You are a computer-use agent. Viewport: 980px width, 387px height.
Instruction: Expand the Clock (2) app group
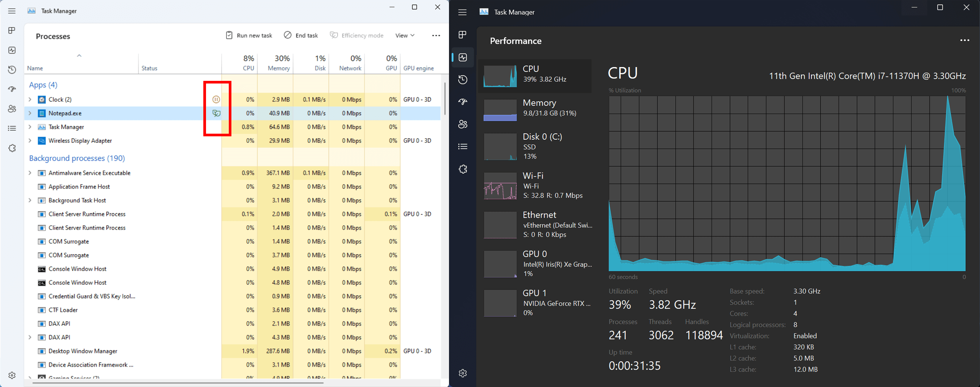click(x=30, y=99)
